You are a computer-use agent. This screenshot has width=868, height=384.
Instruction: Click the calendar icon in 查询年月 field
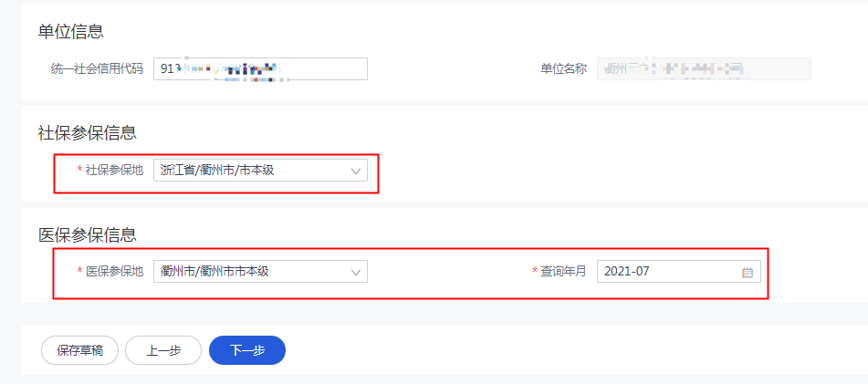(x=748, y=272)
